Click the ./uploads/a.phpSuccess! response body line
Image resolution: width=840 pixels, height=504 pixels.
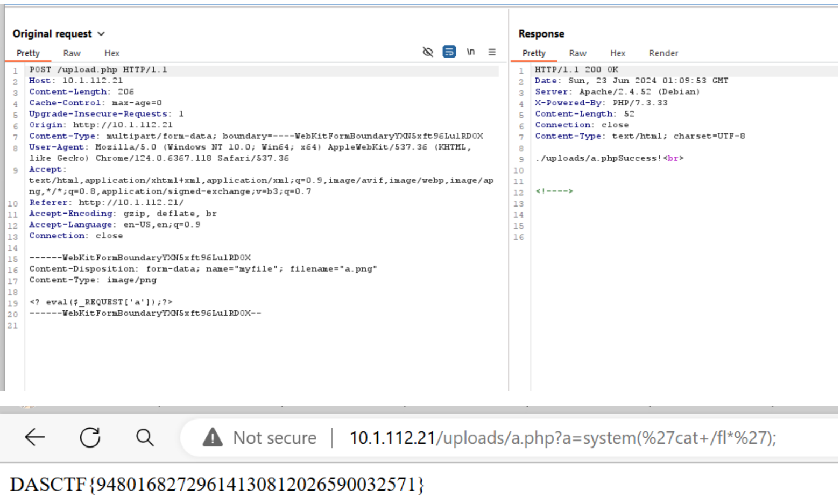[609, 158]
